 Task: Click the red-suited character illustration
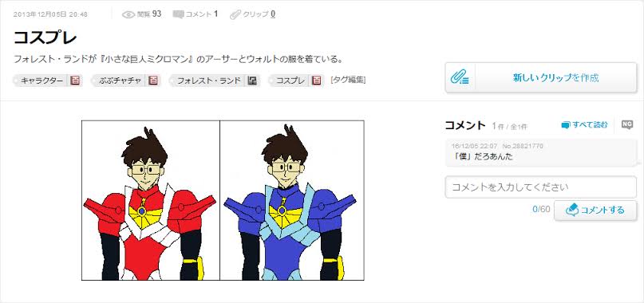pyautogui.click(x=150, y=200)
